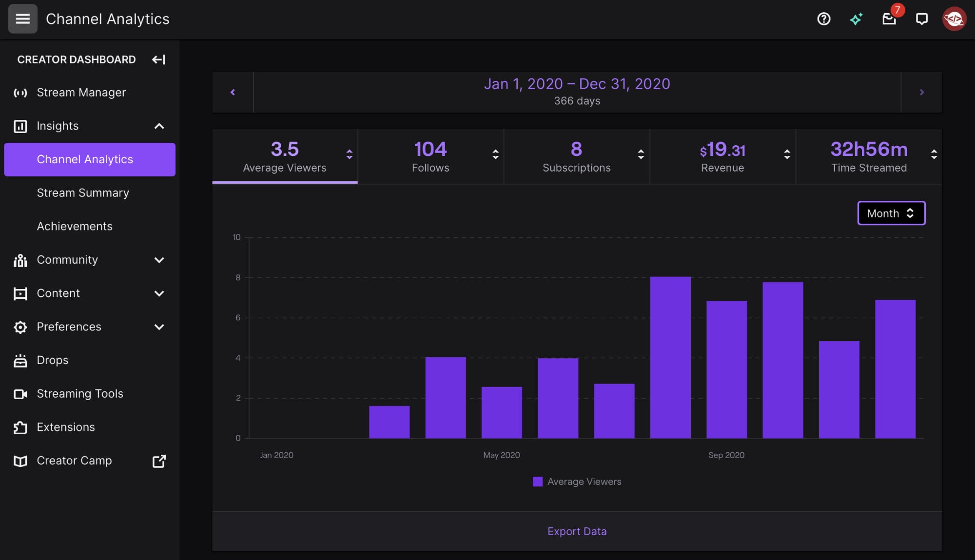Screen dimensions: 975x560
Task: Open the Stream Summary menu item
Action: (x=83, y=192)
